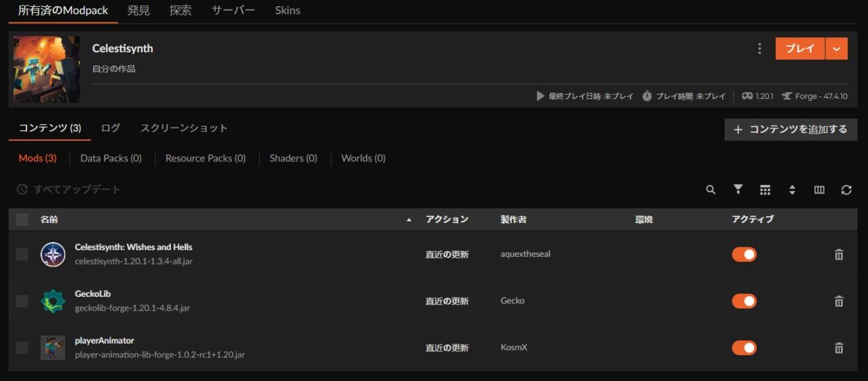Click the orange プレイ button
Image resolution: width=868 pixels, height=381 pixels.
(x=800, y=49)
